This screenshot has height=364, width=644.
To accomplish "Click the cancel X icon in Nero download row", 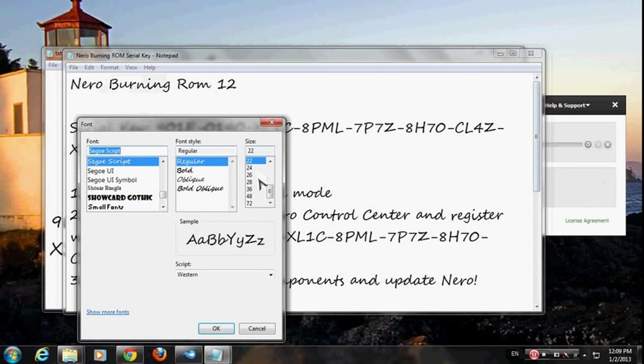I will click(608, 145).
